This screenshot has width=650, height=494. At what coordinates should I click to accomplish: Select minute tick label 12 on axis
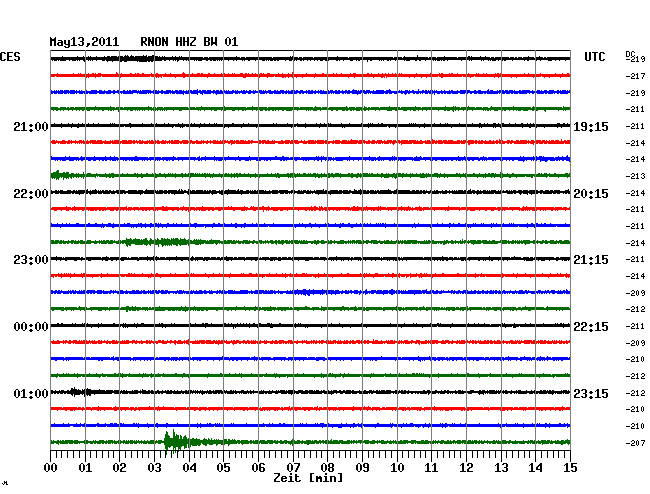tap(466, 467)
